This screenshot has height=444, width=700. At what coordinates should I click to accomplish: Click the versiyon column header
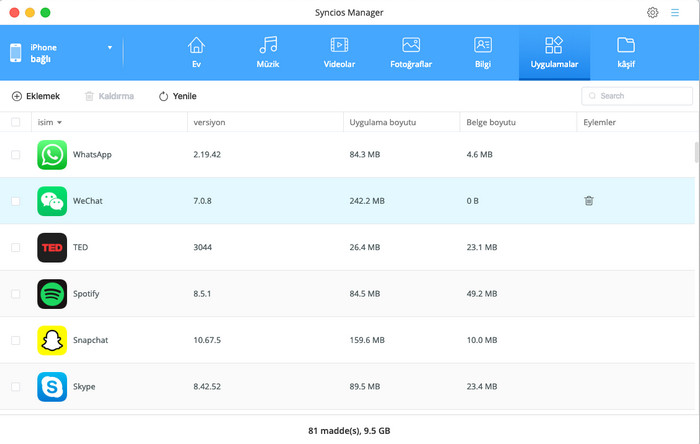click(x=209, y=122)
